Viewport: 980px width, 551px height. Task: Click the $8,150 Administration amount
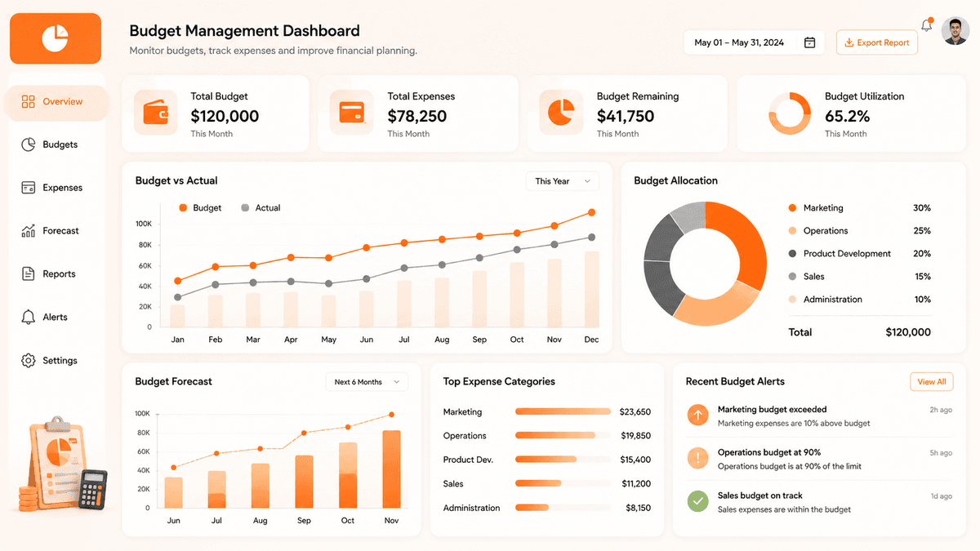(x=638, y=508)
